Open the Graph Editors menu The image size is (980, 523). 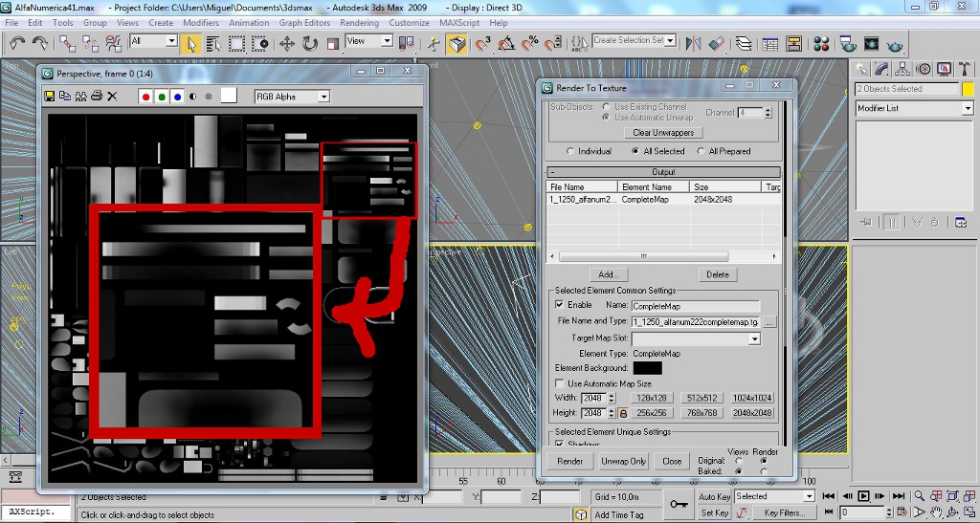(303, 22)
